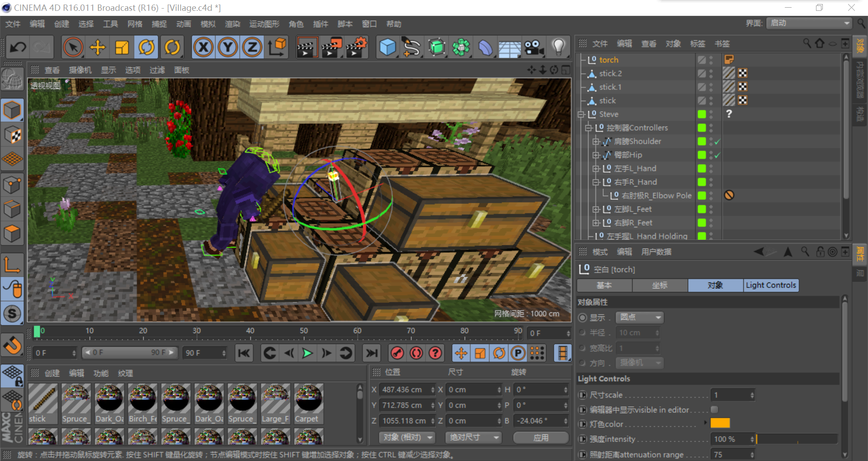The width and height of the screenshot is (868, 461).
Task: Open the array/MoGraph green flower icon
Action: coord(461,47)
